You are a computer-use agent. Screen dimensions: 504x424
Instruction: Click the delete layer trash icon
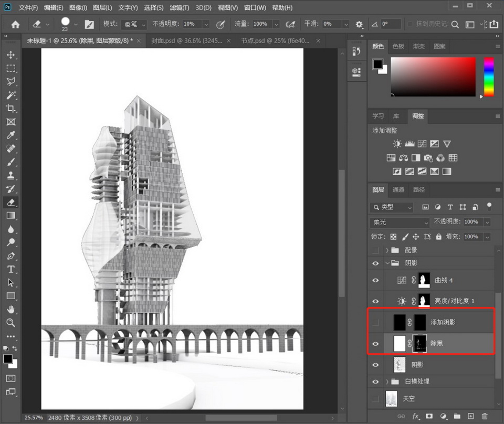(x=485, y=416)
